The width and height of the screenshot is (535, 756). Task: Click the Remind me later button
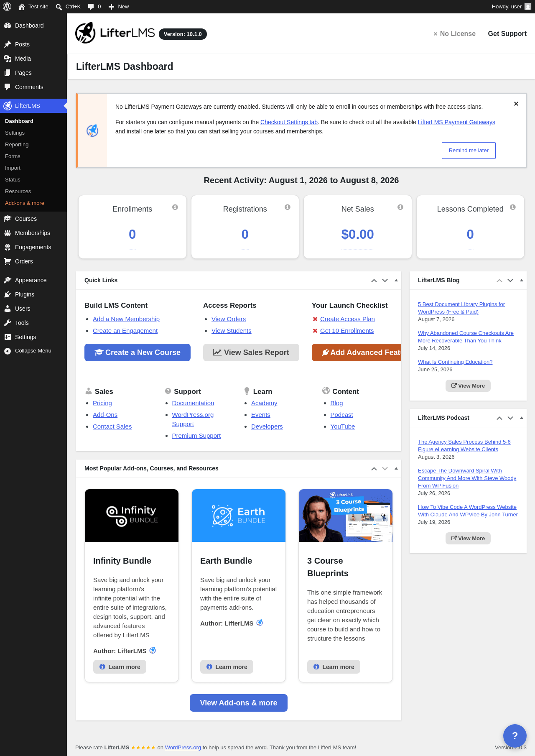(x=469, y=151)
